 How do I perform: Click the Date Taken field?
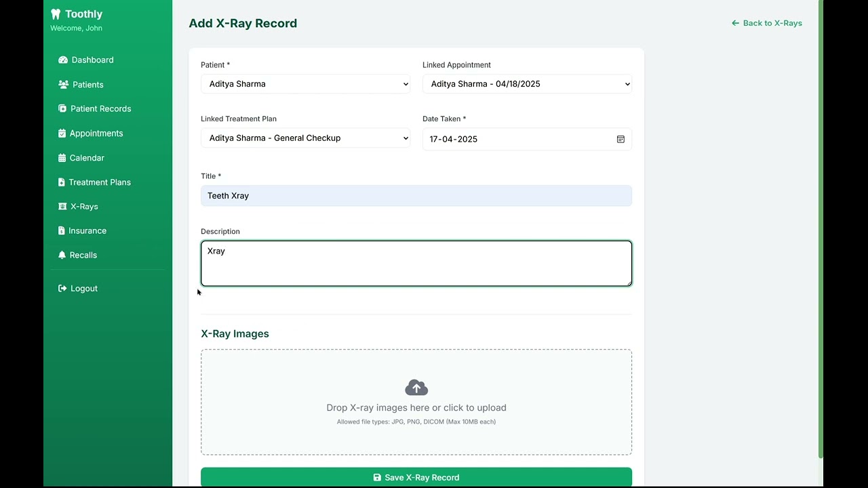pos(527,139)
